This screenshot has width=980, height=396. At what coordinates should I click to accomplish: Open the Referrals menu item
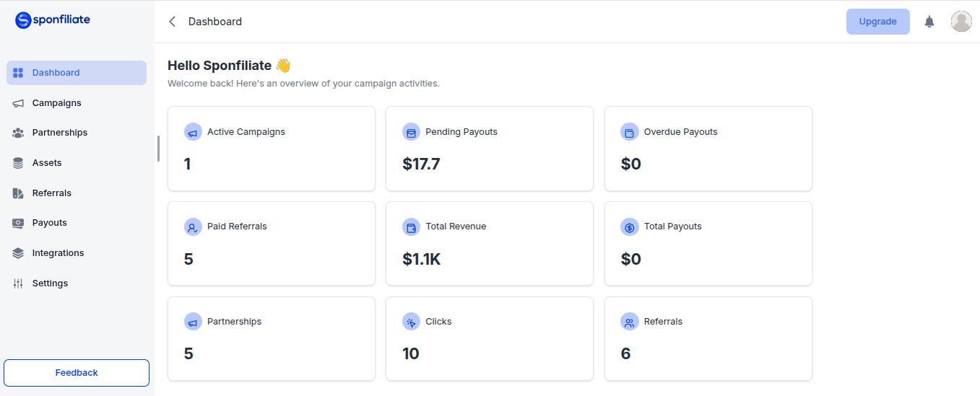77,193
